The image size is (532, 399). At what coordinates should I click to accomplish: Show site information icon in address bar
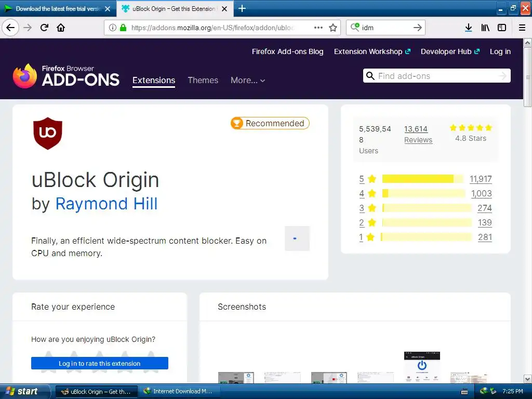point(113,28)
